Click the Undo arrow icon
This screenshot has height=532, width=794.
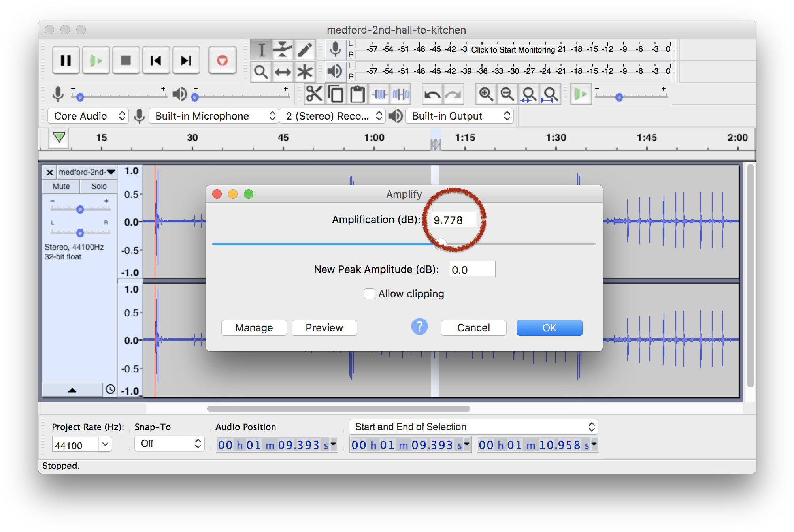pos(432,94)
